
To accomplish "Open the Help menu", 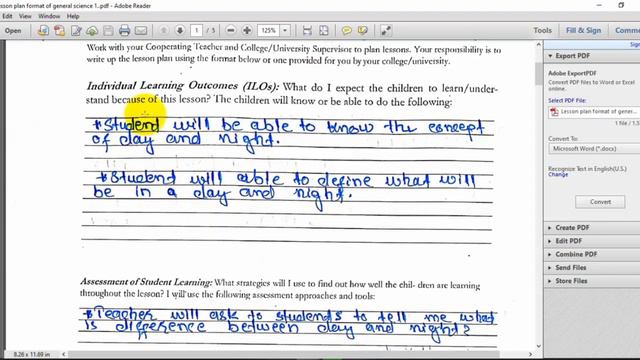I will point(73,16).
